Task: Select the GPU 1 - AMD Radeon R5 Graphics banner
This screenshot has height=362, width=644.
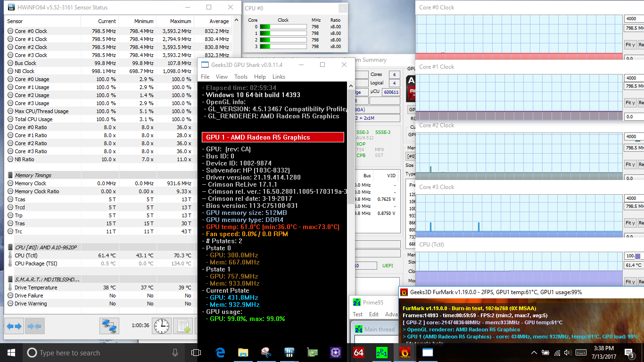Action: (273, 137)
